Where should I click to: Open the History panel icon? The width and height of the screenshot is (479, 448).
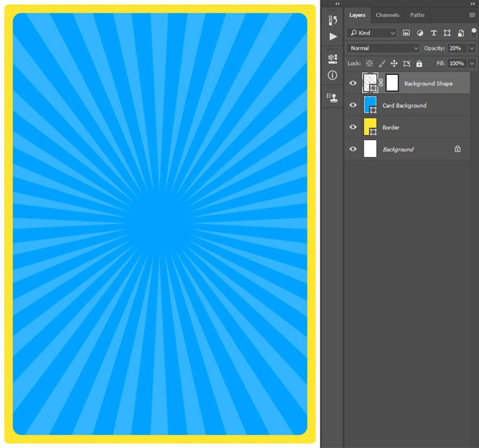(x=333, y=20)
